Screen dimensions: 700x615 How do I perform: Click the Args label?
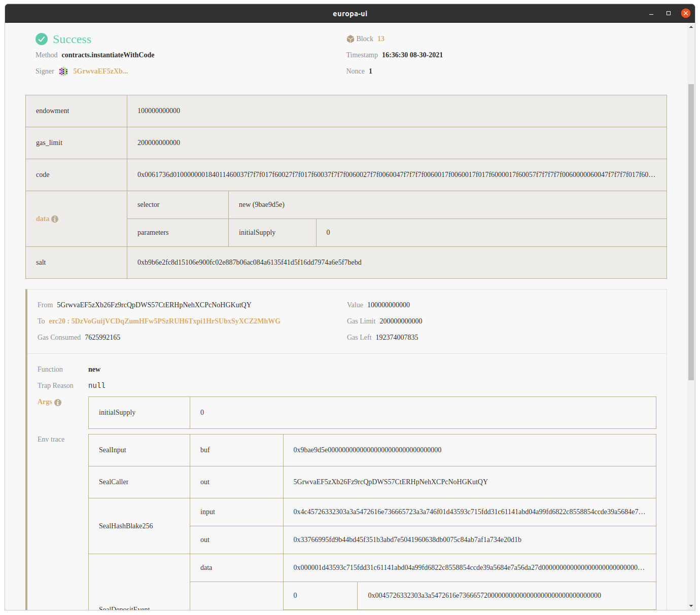pos(45,402)
